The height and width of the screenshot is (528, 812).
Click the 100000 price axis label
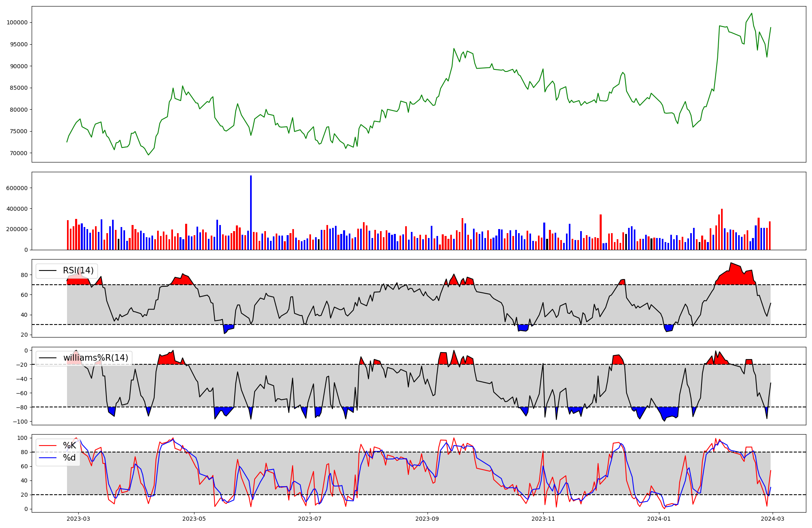click(17, 23)
